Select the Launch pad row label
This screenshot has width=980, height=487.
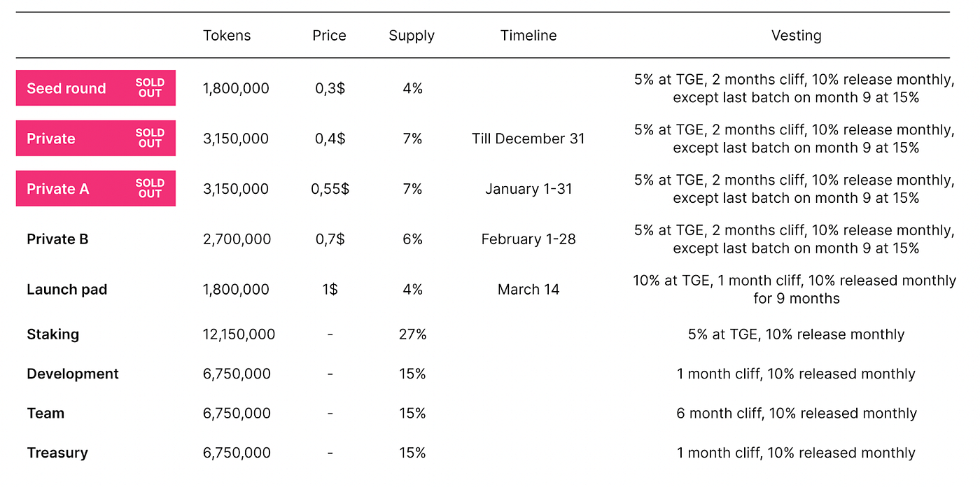tap(66, 290)
